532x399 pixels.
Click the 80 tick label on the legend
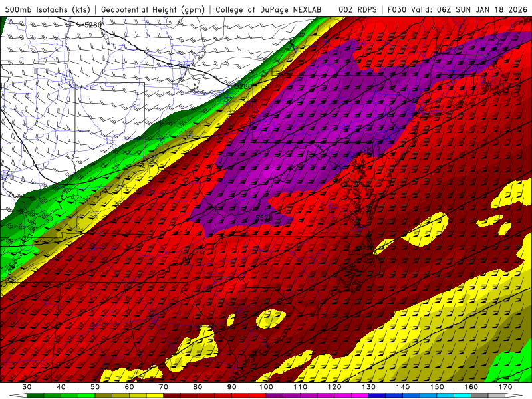[x=198, y=387]
